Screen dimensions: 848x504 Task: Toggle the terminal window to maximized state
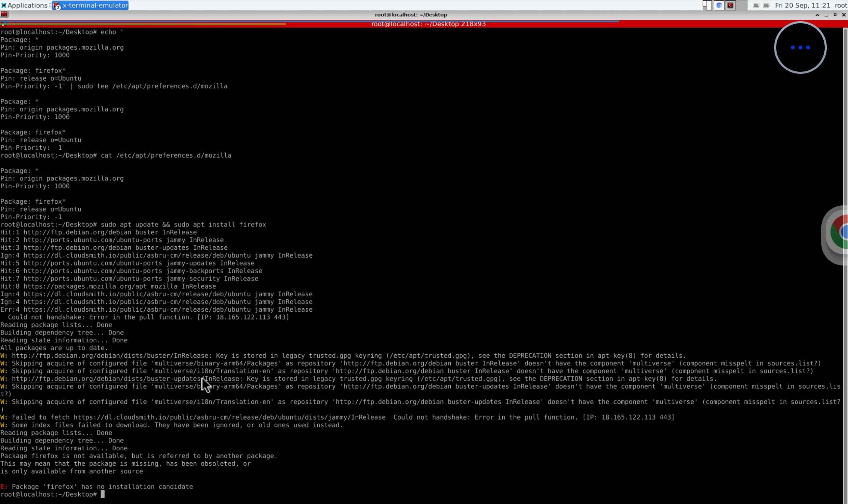pyautogui.click(x=835, y=15)
